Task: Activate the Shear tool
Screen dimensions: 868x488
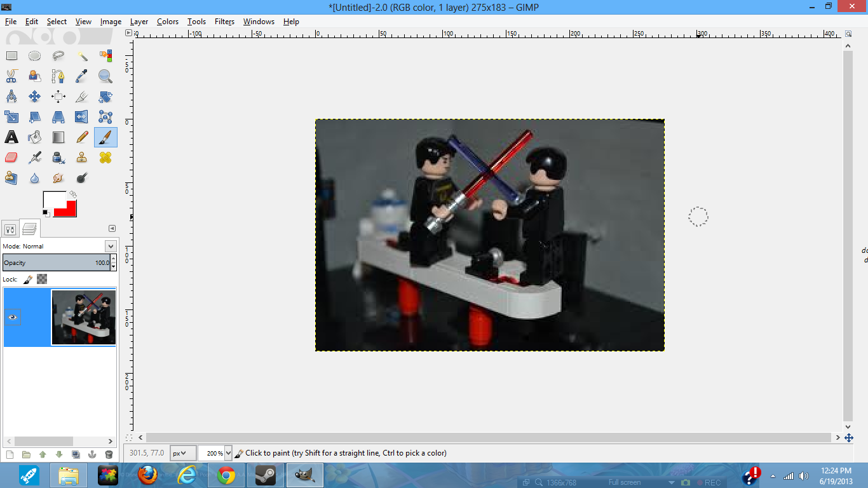Action: pos(35,117)
